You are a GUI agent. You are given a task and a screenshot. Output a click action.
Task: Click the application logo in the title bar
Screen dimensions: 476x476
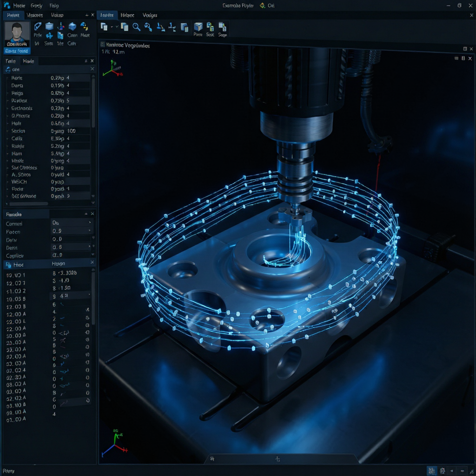coord(7,5)
